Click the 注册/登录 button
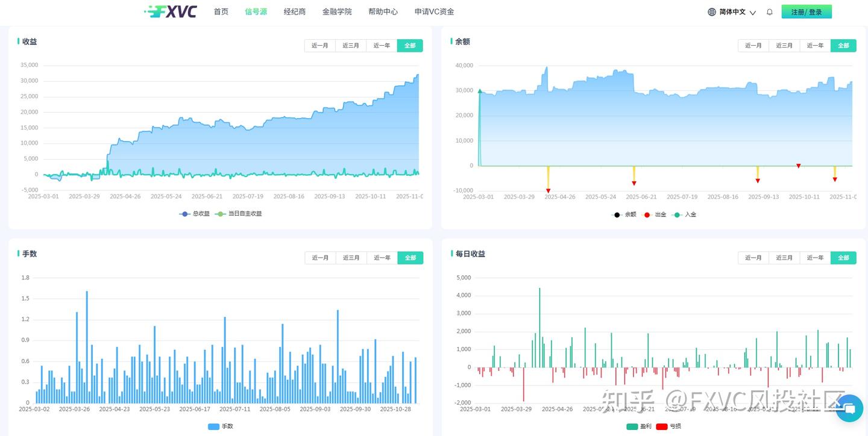Image resolution: width=868 pixels, height=436 pixels. [x=807, y=11]
